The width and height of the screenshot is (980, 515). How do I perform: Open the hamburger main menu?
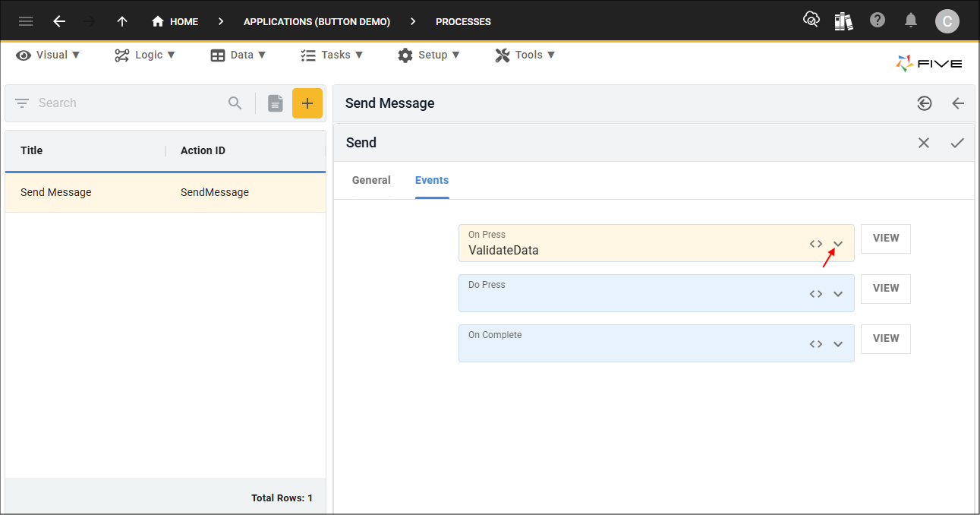[26, 21]
